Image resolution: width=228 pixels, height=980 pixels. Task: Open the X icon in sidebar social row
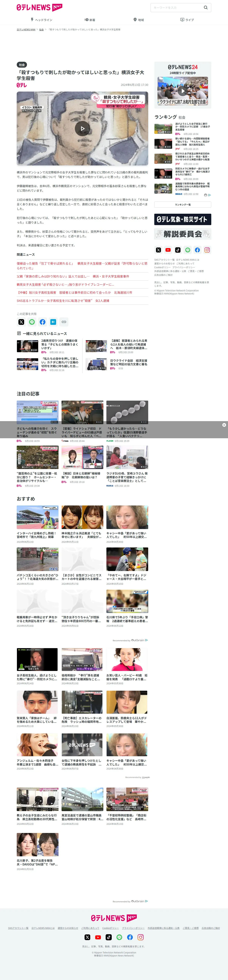coord(158,250)
